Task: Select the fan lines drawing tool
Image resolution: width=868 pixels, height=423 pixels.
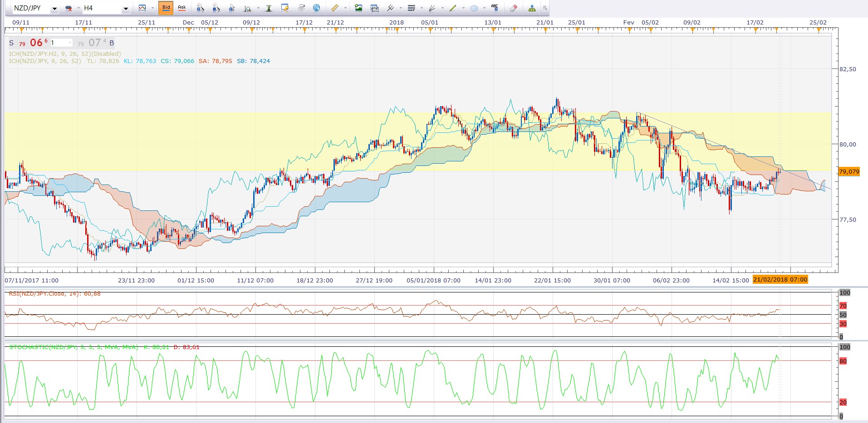Action: pyautogui.click(x=432, y=8)
